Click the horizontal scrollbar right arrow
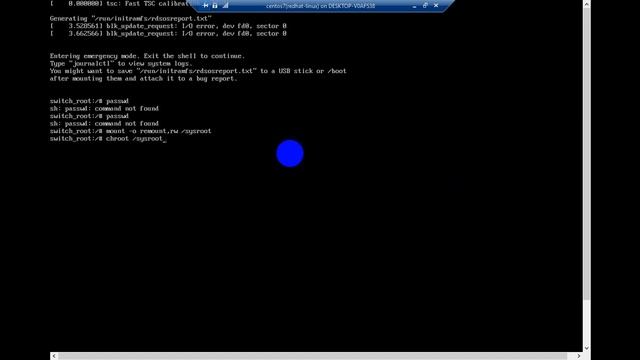The height and width of the screenshot is (360, 640). pyautogui.click(x=579, y=356)
